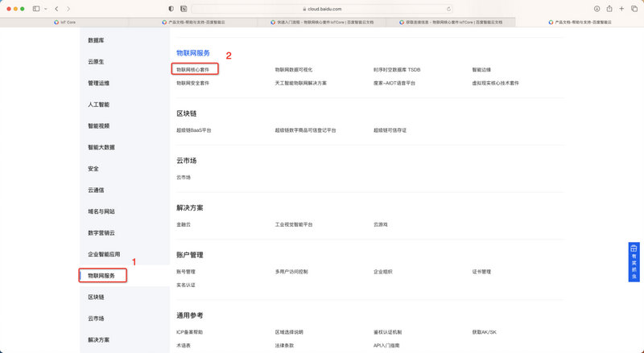The height and width of the screenshot is (353, 644).
Task: Toggle the Safari sidebar button
Action: 36,9
